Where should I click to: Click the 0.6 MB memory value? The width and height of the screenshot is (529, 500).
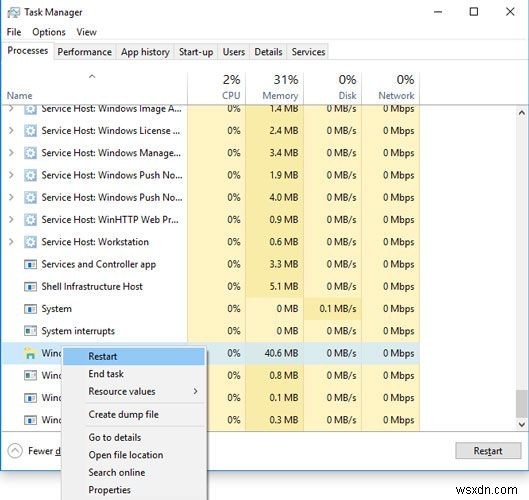click(284, 242)
